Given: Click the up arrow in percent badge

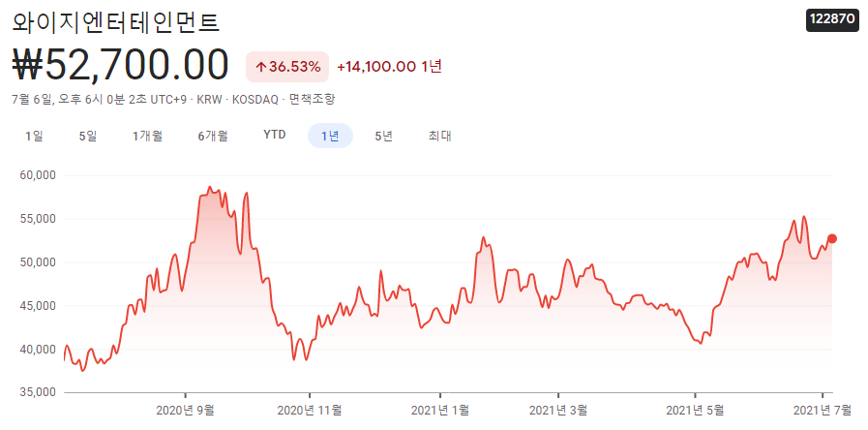Looking at the screenshot, I should click(260, 68).
